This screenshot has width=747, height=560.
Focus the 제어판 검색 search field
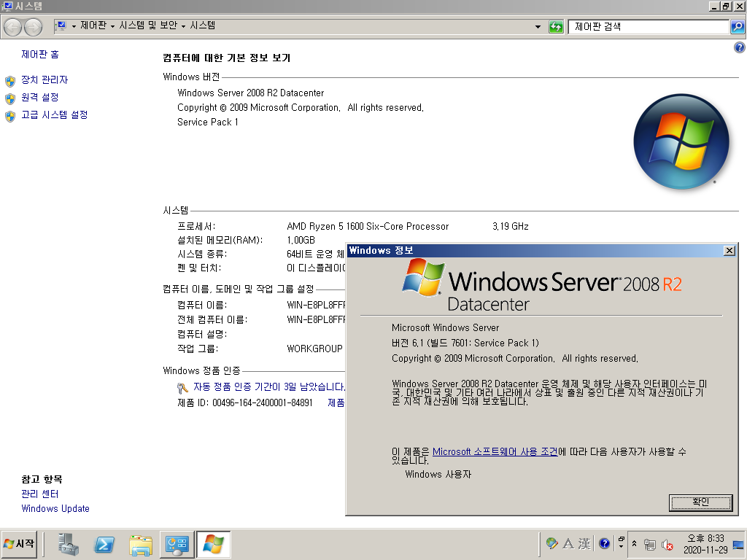pos(649,27)
